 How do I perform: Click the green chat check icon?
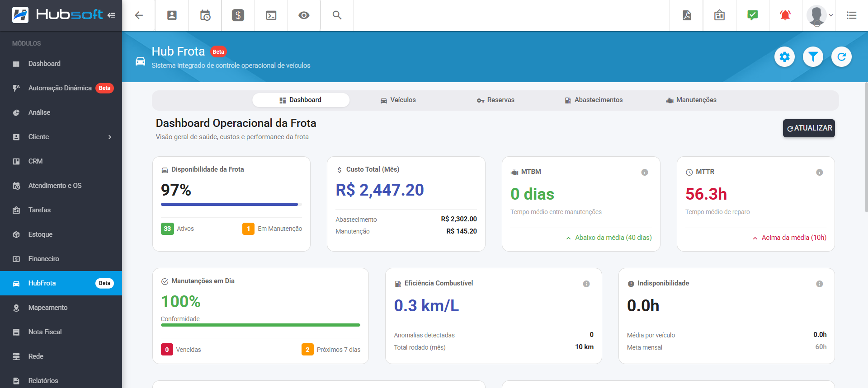click(x=753, y=15)
